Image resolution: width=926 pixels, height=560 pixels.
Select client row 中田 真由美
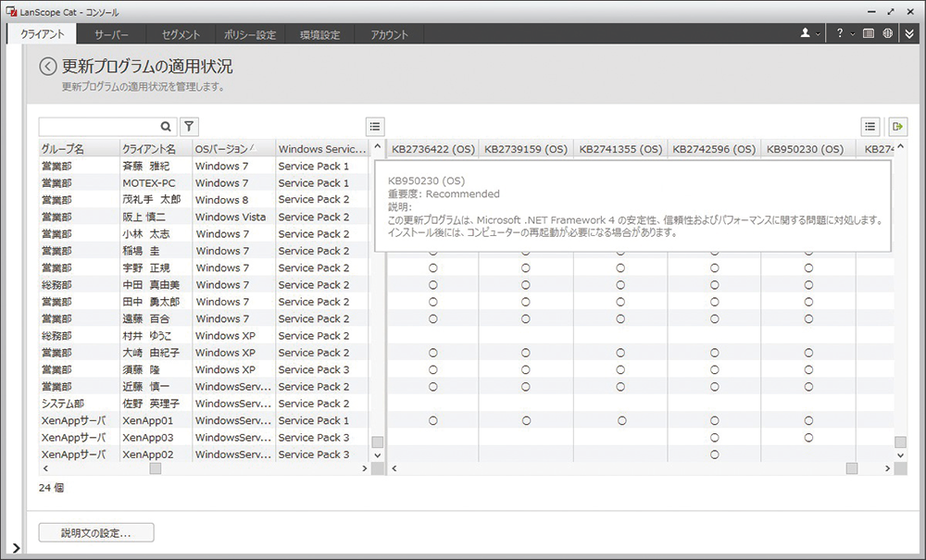pos(204,284)
